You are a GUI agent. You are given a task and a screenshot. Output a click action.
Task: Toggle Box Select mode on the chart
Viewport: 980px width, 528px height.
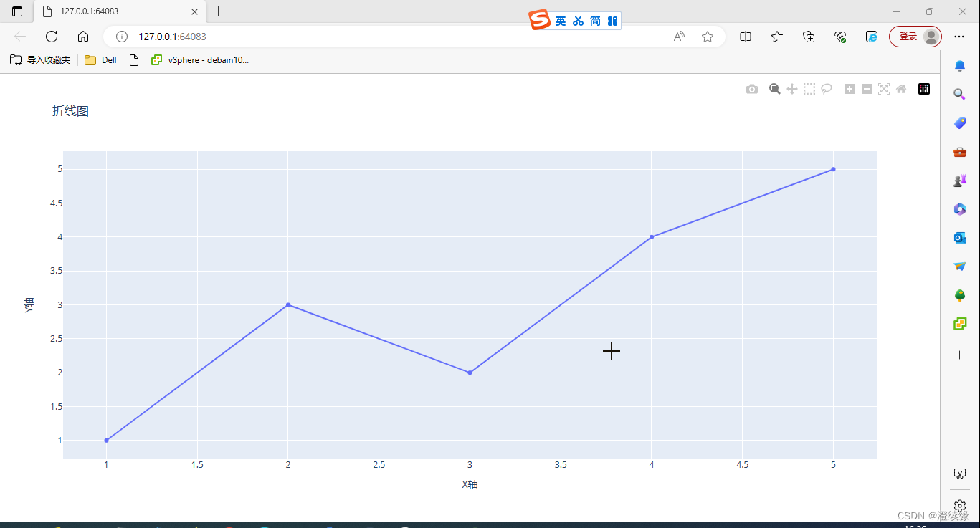pos(809,88)
